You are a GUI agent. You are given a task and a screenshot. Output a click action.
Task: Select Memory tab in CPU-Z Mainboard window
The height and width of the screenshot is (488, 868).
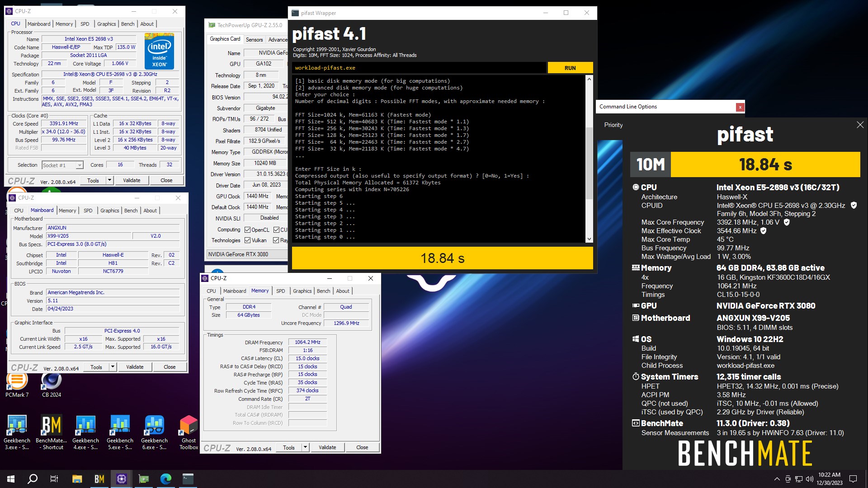tap(67, 211)
